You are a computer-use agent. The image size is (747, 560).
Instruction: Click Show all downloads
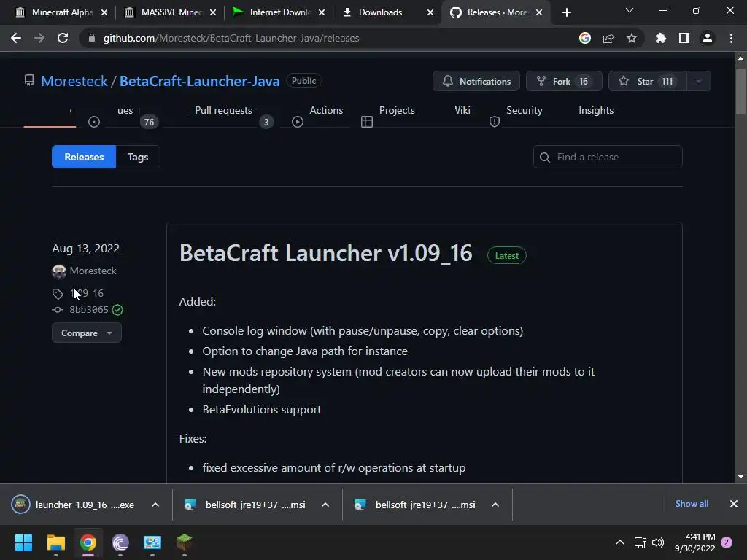pos(692,503)
